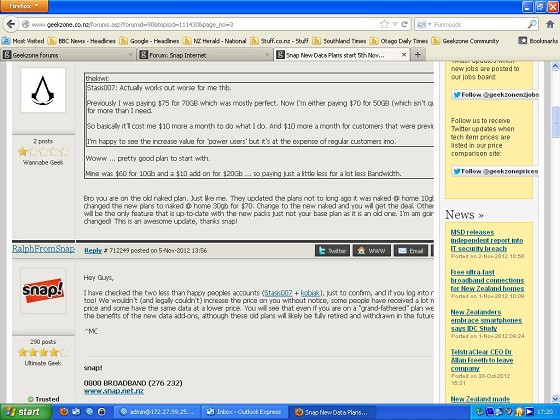The height and width of the screenshot is (420, 560).
Task: Click the Email button for RalphFromSnap
Action: [411, 251]
